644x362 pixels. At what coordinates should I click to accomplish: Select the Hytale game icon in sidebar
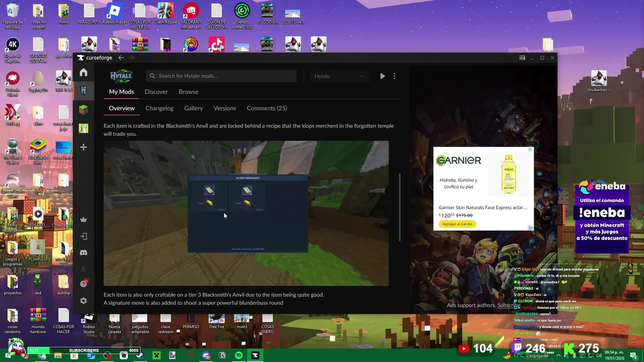pyautogui.click(x=84, y=90)
